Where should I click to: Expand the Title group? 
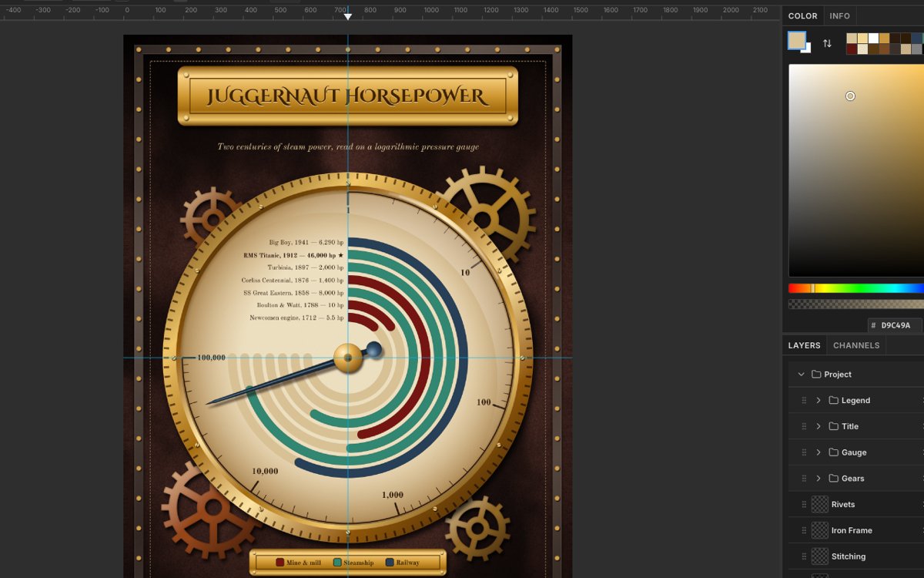pos(819,426)
